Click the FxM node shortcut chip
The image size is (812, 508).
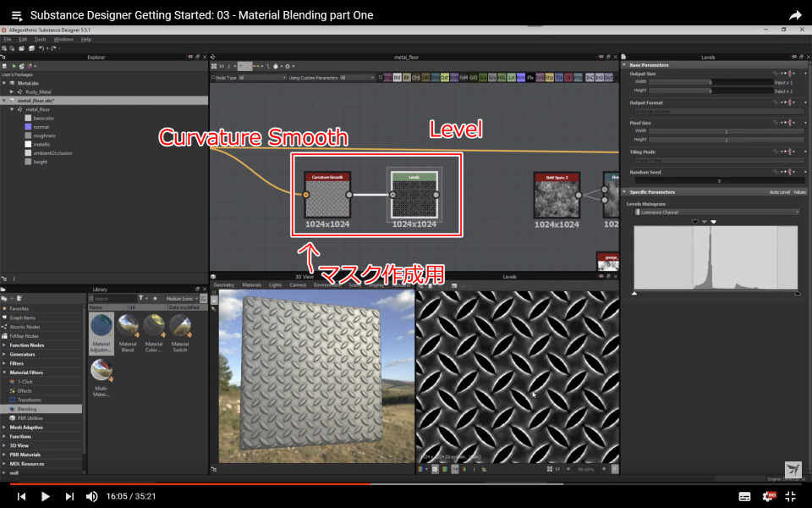coord(464,78)
